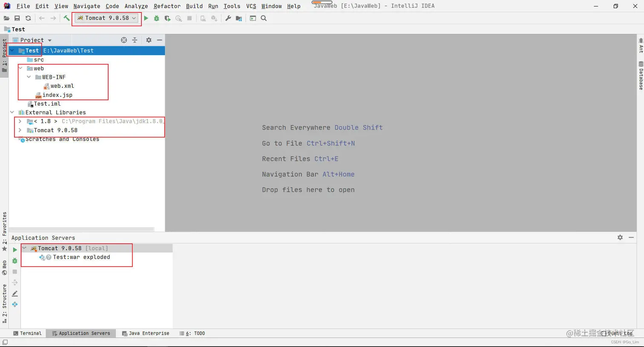This screenshot has height=347, width=644.
Task: Click the Collapse All icon in the Project panel
Action: point(135,40)
